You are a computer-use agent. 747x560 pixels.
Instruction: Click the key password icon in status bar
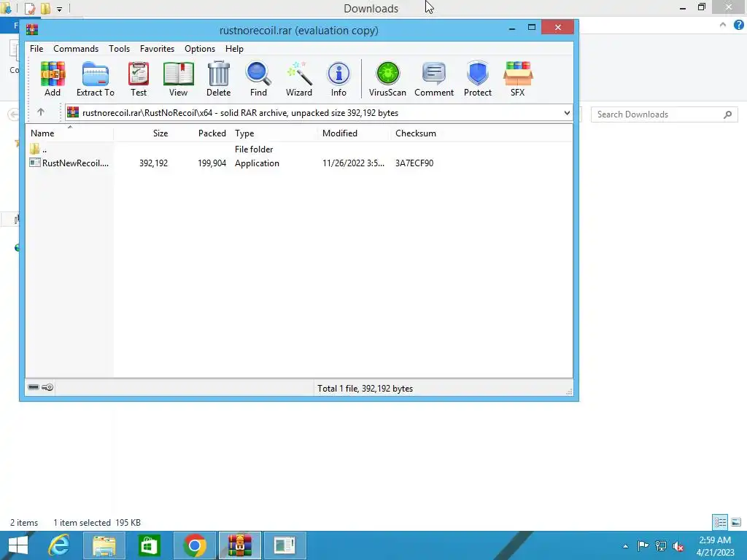point(47,387)
